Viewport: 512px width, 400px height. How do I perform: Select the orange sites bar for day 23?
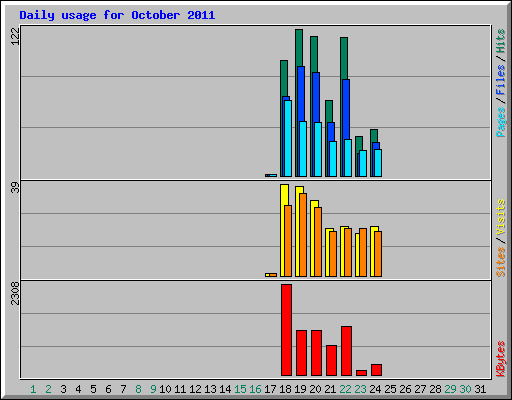click(363, 252)
